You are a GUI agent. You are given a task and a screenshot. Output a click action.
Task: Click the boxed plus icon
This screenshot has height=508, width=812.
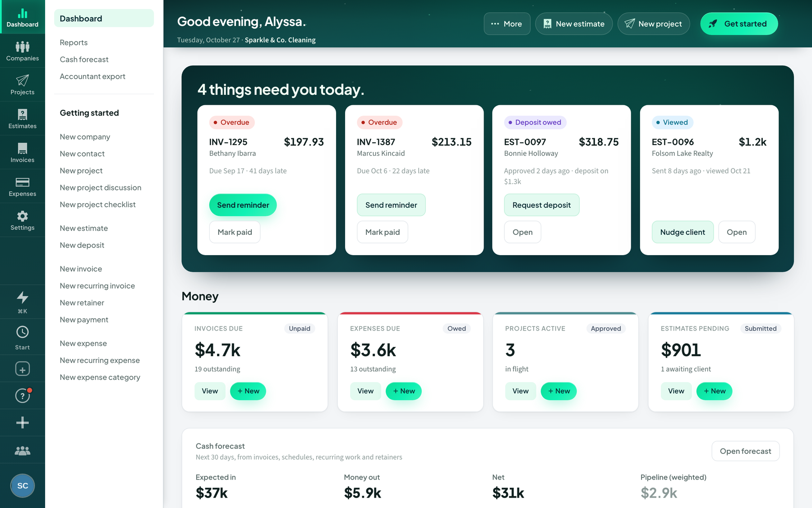coord(23,368)
